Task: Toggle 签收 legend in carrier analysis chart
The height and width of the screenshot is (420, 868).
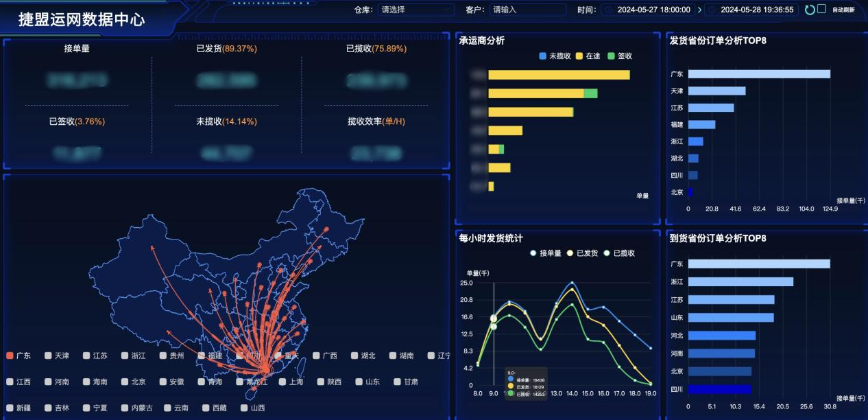Action: [620, 56]
